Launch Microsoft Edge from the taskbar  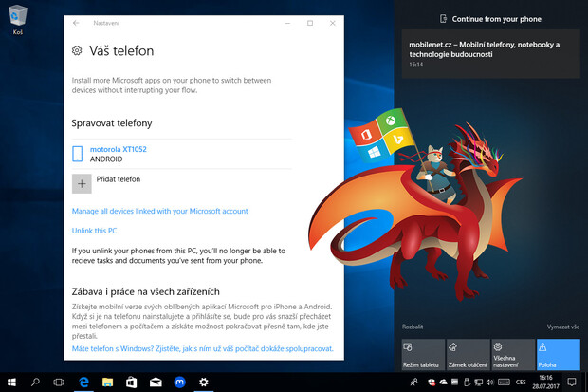pos(83,383)
